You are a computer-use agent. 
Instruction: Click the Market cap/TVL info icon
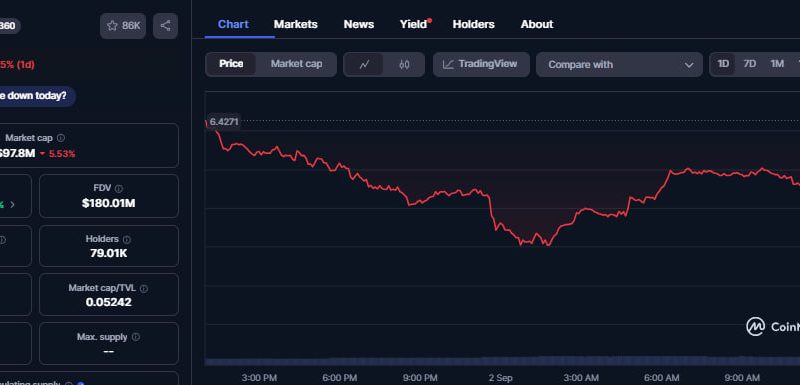tap(144, 289)
